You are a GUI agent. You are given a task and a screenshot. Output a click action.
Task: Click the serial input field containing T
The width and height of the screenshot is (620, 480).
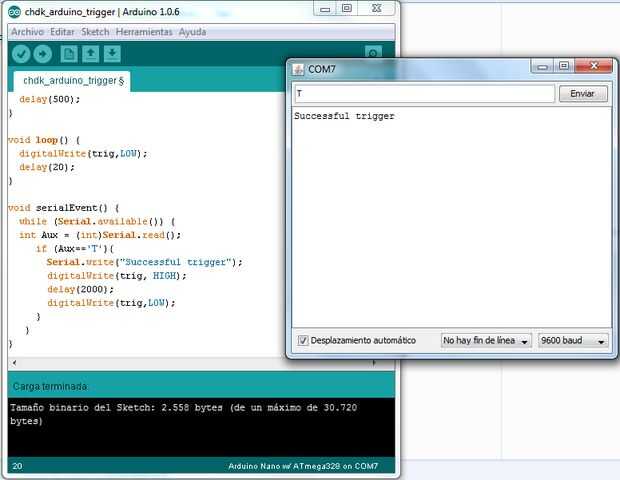[x=425, y=94]
